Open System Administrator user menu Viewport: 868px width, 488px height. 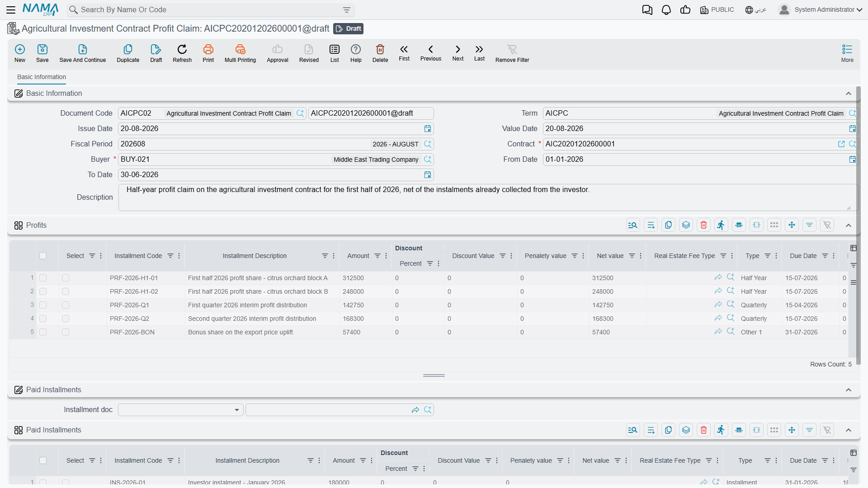821,9
